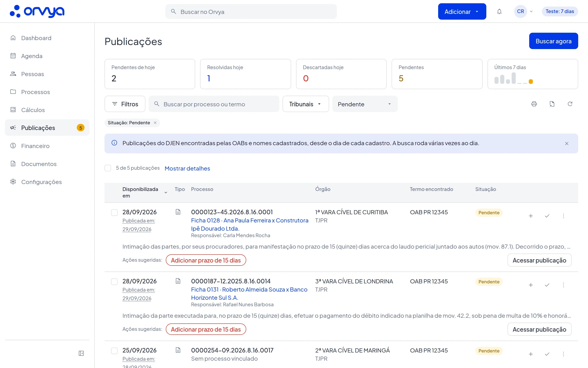The image size is (588, 368).
Task: Acessar publicação for process 0000187-12.2025.8.16.0014
Action: 539,329
